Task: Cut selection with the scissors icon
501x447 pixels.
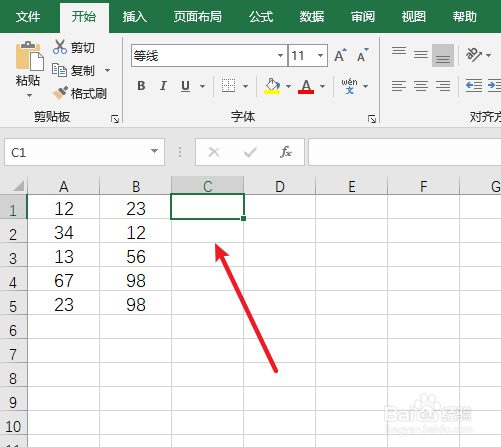Action: 60,47
